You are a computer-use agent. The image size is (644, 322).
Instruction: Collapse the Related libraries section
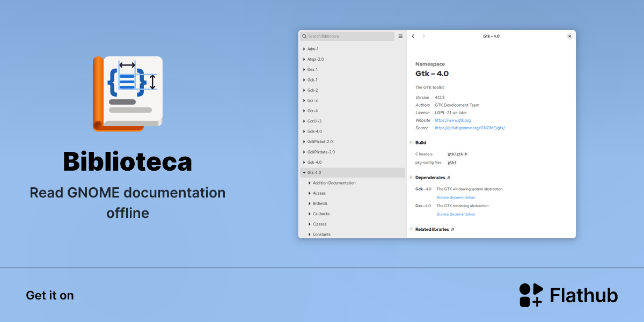click(411, 229)
